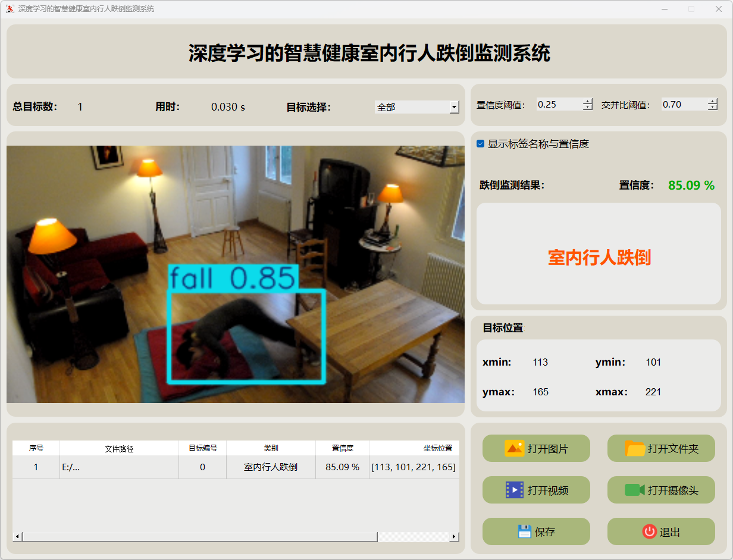733x560 pixels.
Task: Open the target selection dropdown
Action: [x=454, y=107]
